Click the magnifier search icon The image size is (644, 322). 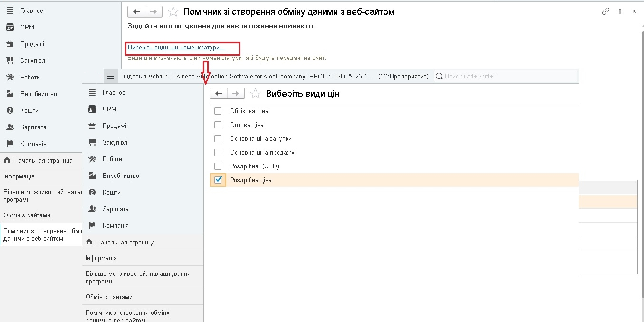[x=440, y=76]
